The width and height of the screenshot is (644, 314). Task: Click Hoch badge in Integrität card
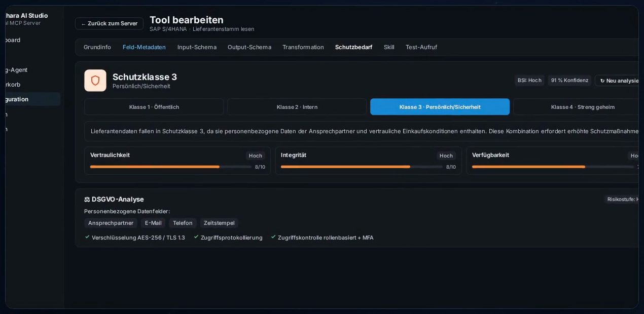click(x=446, y=155)
